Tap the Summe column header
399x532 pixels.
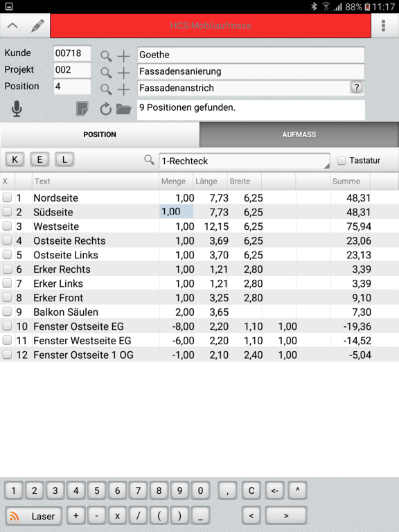point(346,181)
